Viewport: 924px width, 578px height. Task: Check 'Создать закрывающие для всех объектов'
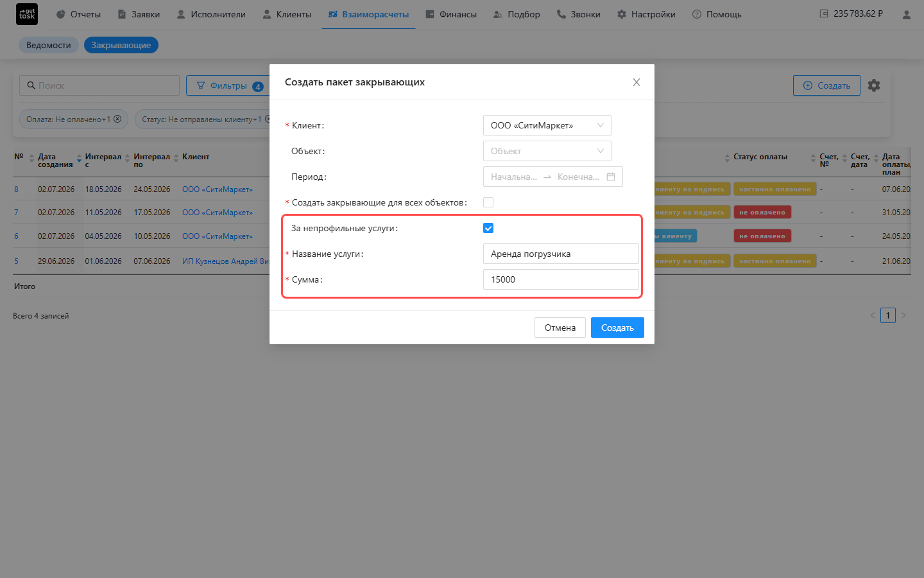tap(488, 202)
